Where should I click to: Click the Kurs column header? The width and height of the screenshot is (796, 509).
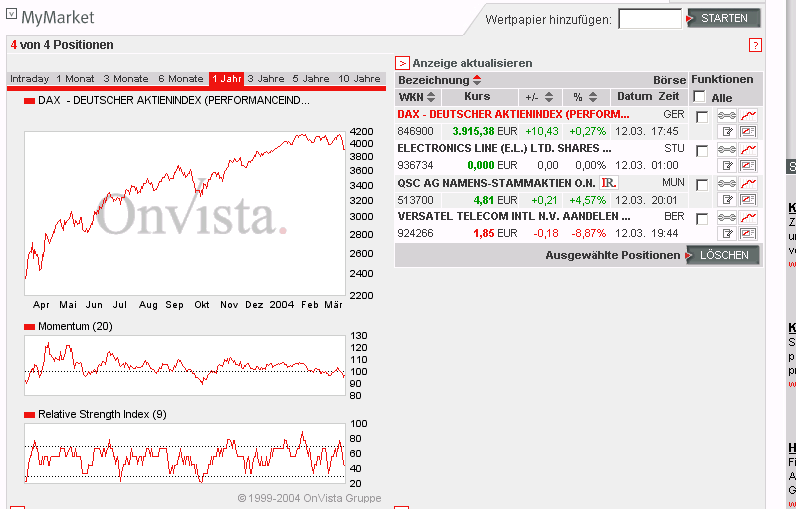(x=477, y=96)
